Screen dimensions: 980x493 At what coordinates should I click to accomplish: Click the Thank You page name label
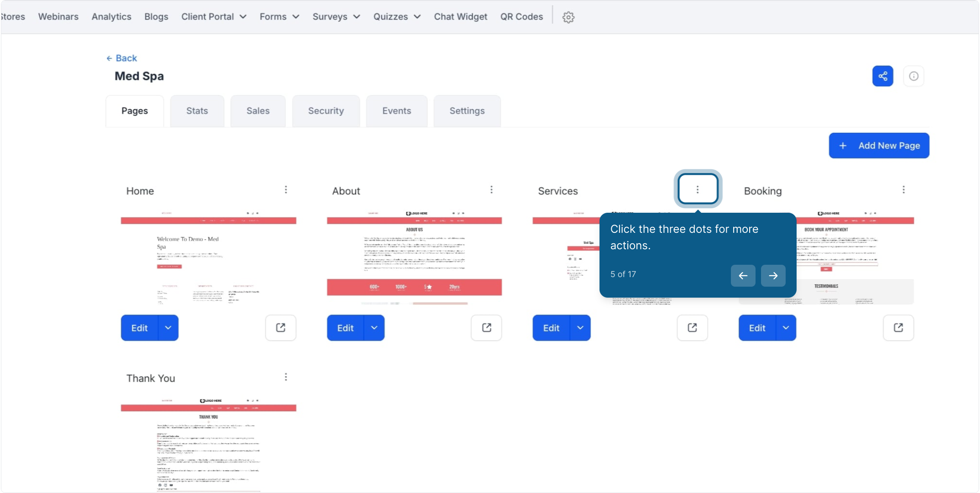tap(151, 378)
